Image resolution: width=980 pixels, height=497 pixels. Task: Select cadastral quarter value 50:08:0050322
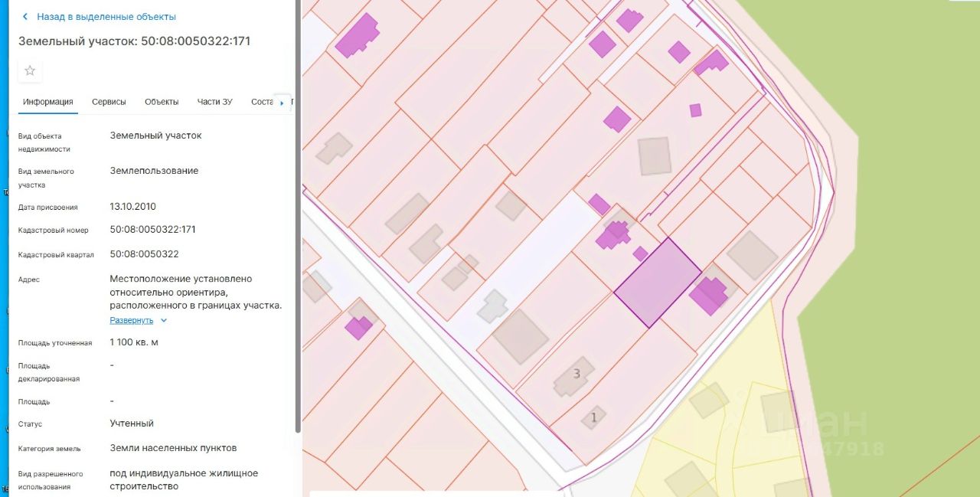(144, 253)
